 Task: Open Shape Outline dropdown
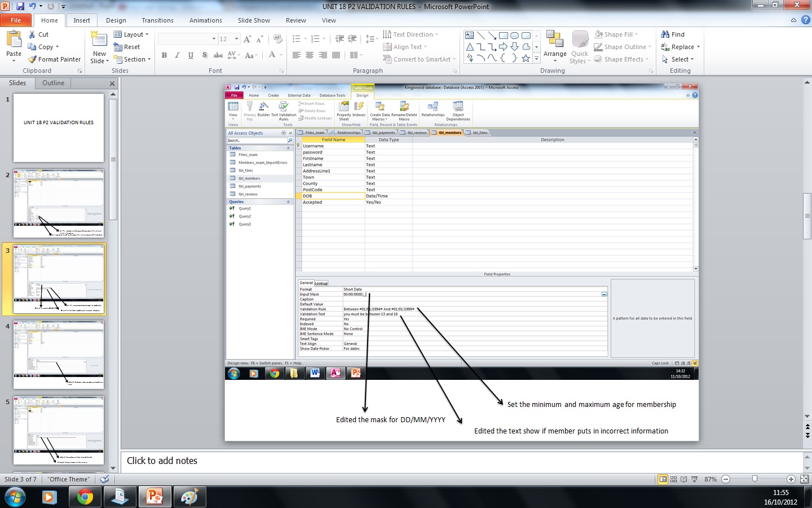[623, 47]
